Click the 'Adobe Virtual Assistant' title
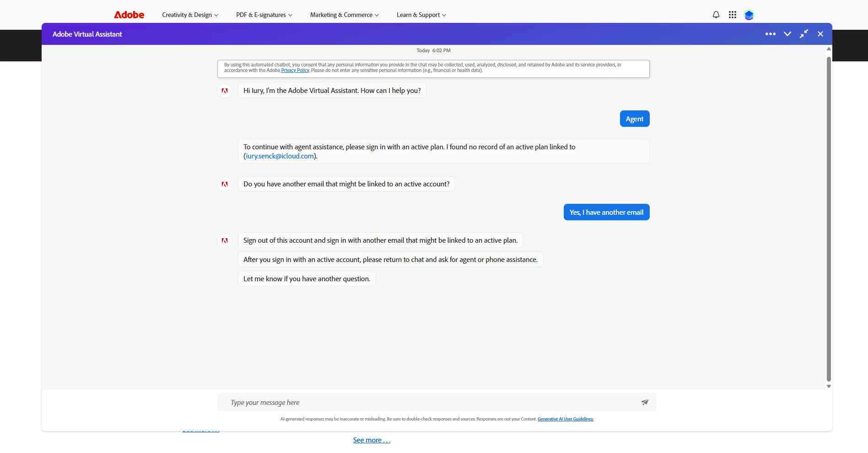 coord(87,34)
